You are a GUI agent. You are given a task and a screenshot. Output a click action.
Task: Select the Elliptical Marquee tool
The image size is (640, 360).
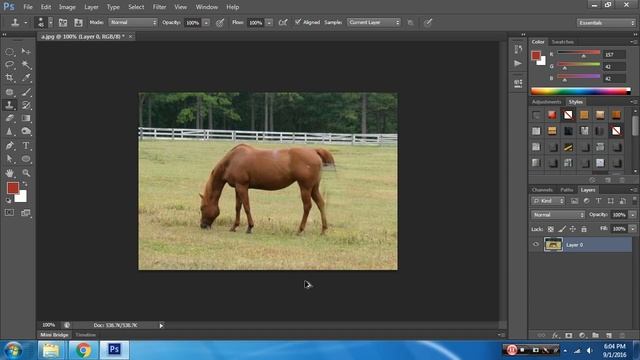click(9, 52)
